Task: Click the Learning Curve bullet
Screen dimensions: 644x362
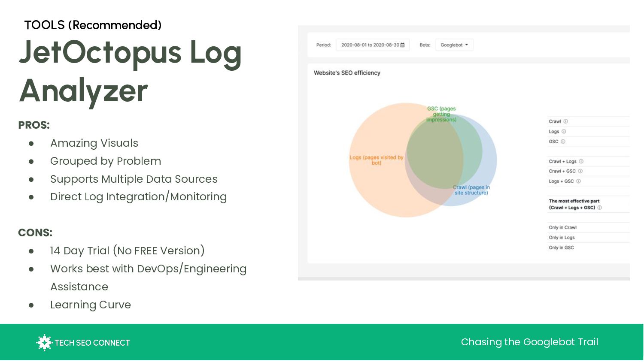Action: coord(91,305)
